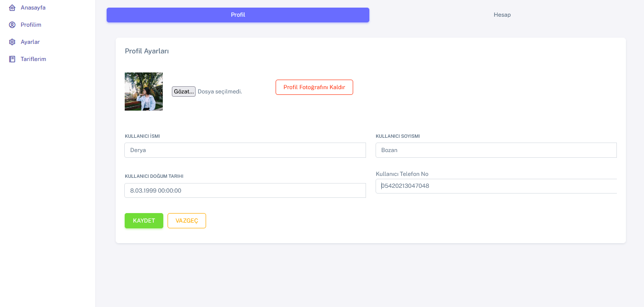644x307 pixels.
Task: Click the Anasayfa home icon in sidebar
Action: tap(12, 7)
